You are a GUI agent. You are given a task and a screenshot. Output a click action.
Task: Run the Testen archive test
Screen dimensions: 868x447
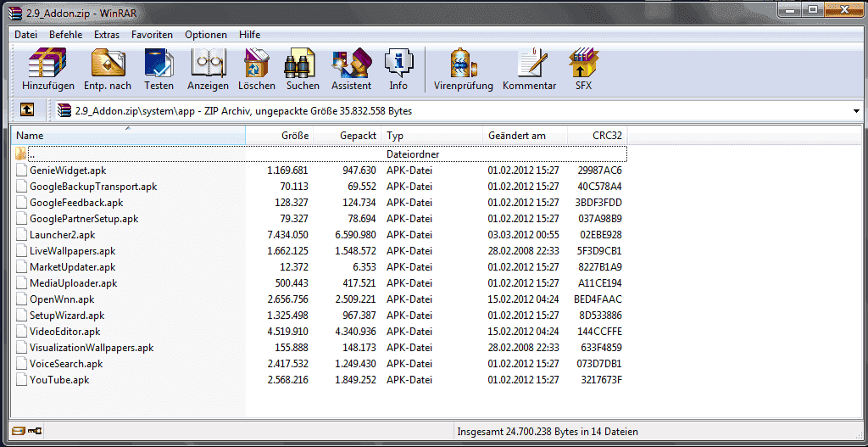[159, 70]
